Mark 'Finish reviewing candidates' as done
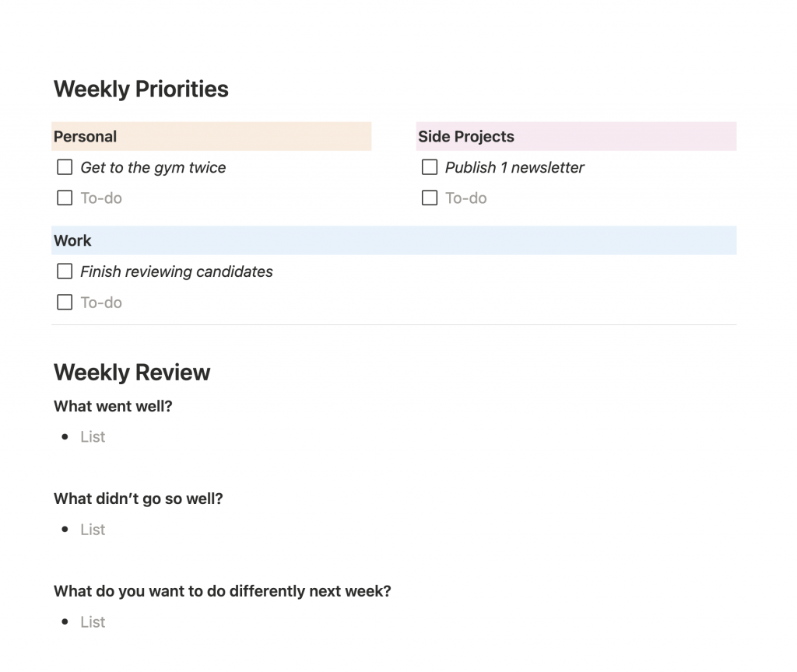 (65, 271)
